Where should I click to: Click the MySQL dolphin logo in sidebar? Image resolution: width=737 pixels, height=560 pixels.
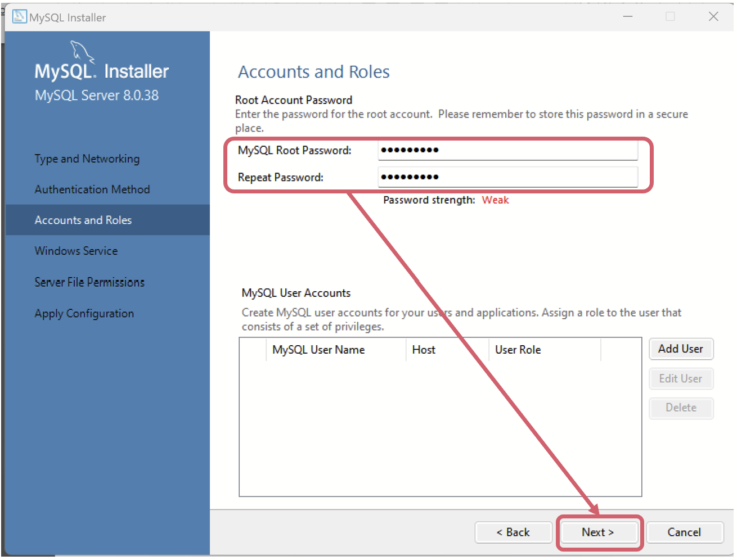tap(82, 52)
